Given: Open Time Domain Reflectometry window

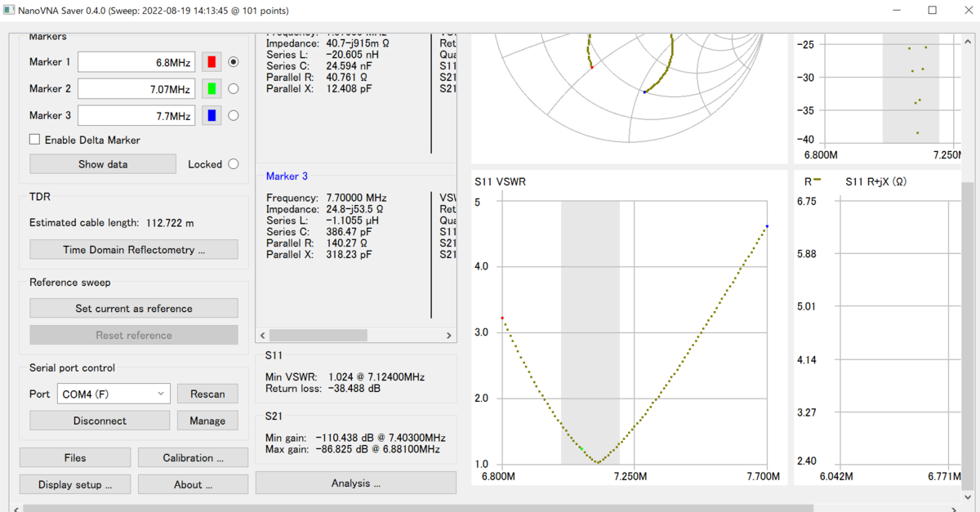Looking at the screenshot, I should [134, 250].
